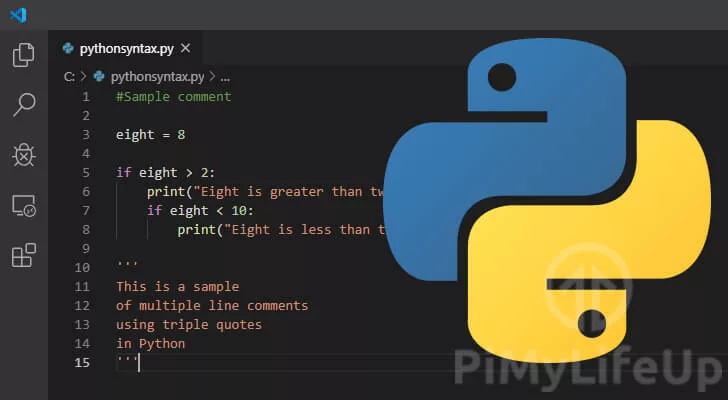Place cursor on the #Sample comment line

pos(173,97)
